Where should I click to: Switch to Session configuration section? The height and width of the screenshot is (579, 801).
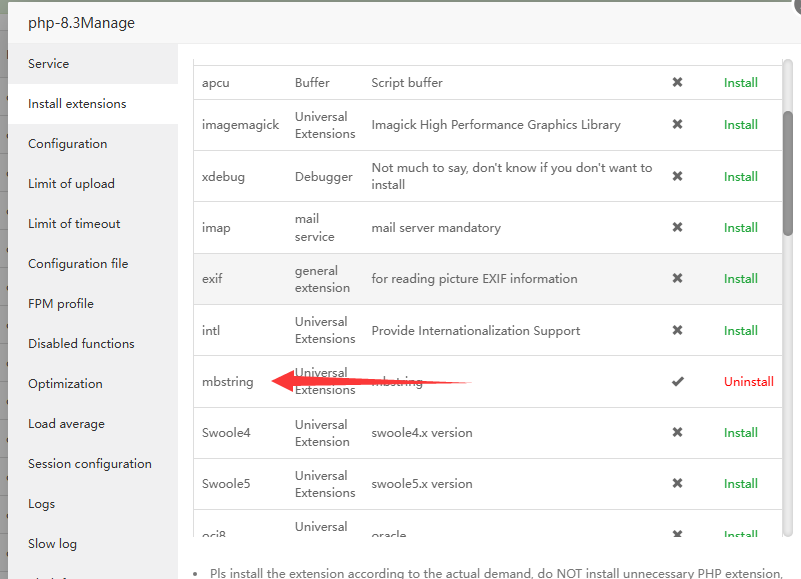pos(90,464)
